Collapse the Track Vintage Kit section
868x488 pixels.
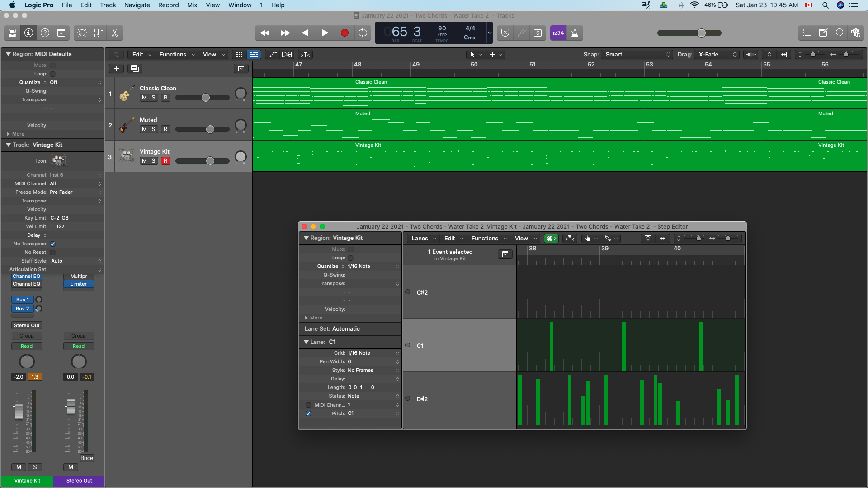coord(8,145)
